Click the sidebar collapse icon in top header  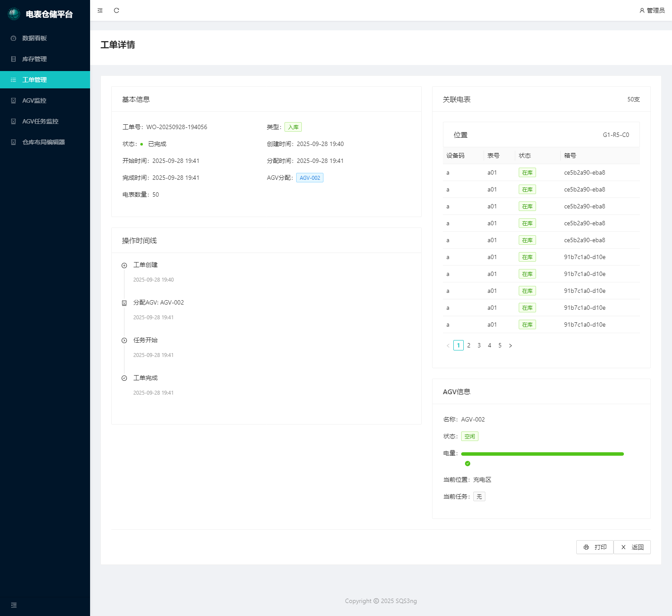pyautogui.click(x=100, y=10)
